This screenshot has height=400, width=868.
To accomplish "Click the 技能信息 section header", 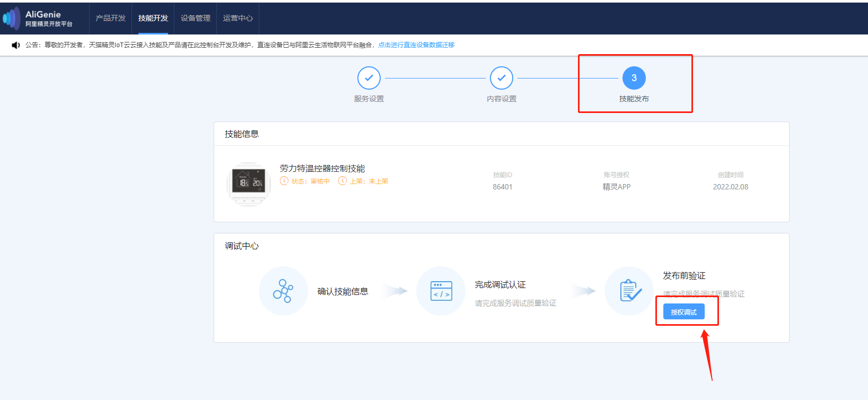I will (242, 134).
